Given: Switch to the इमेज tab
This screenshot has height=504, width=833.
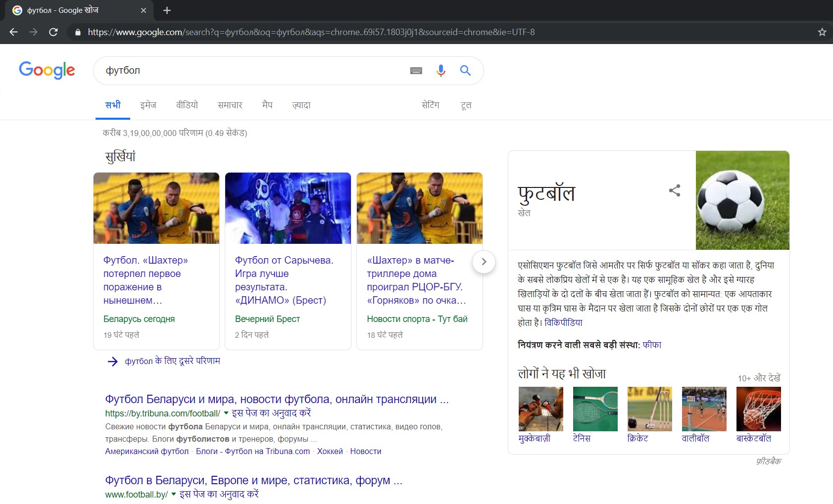Looking at the screenshot, I should [x=148, y=105].
